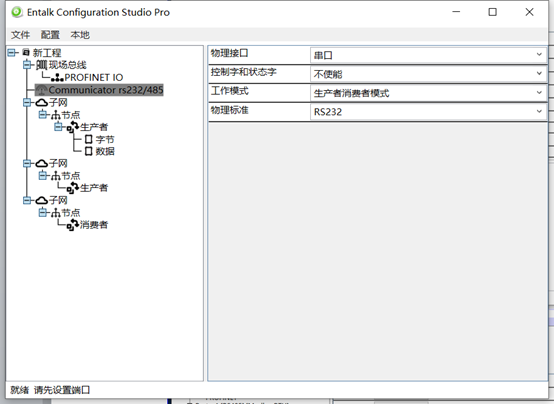The image size is (554, 404).
Task: Click the childless 生产者 icon under middle 子网
Action: [x=73, y=188]
